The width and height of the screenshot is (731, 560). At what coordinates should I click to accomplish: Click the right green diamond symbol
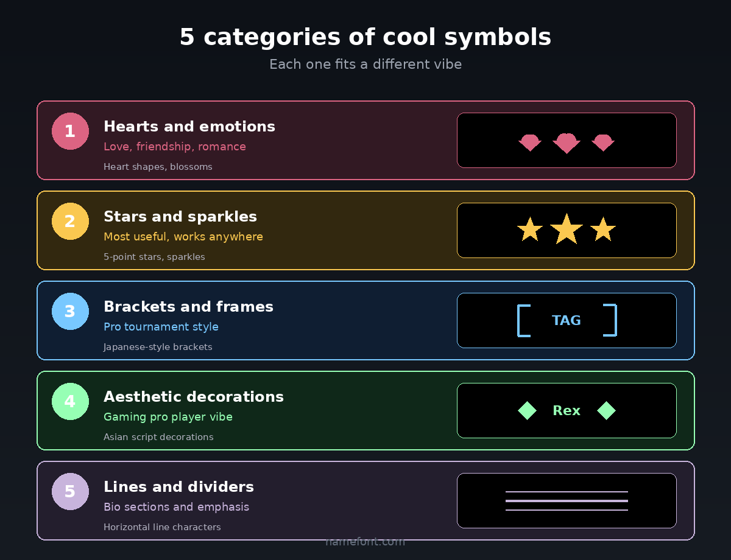click(x=606, y=411)
